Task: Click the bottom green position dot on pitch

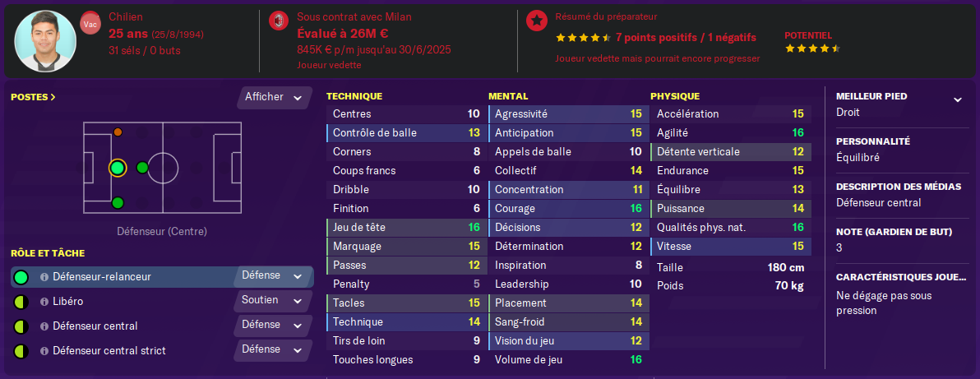Action: click(118, 203)
